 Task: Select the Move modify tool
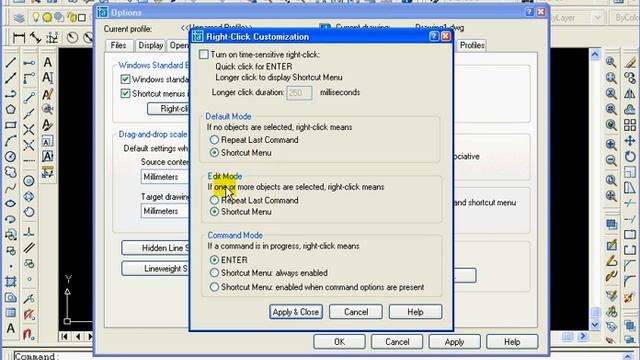click(630, 141)
